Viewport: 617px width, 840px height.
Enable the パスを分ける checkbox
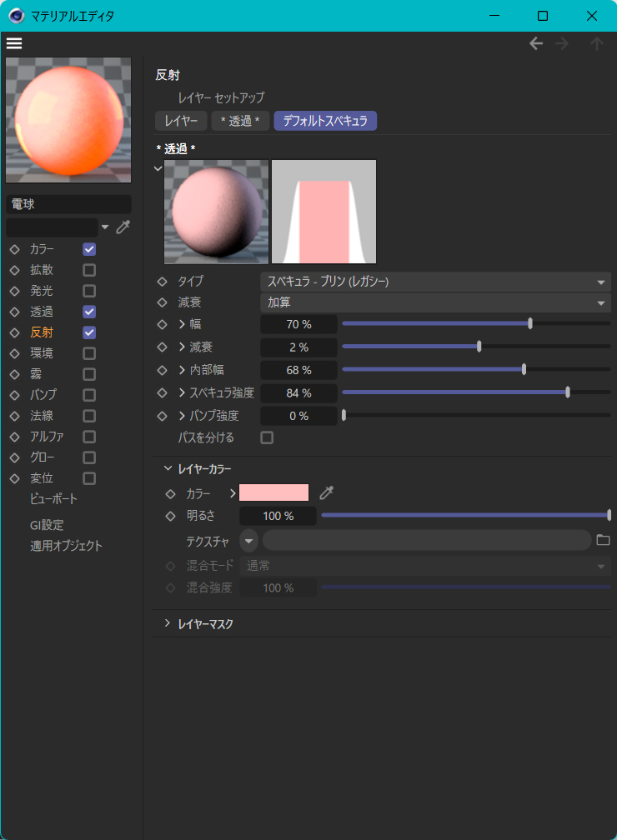267,437
